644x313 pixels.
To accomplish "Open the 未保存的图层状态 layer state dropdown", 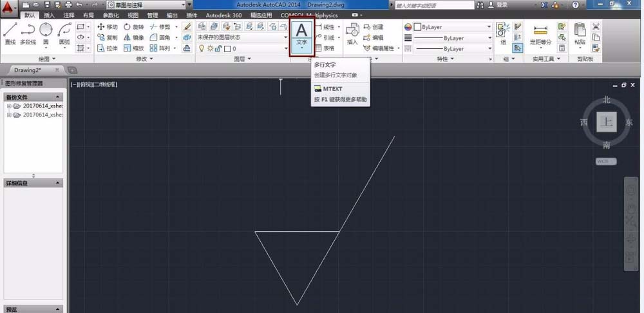I will tap(243, 37).
